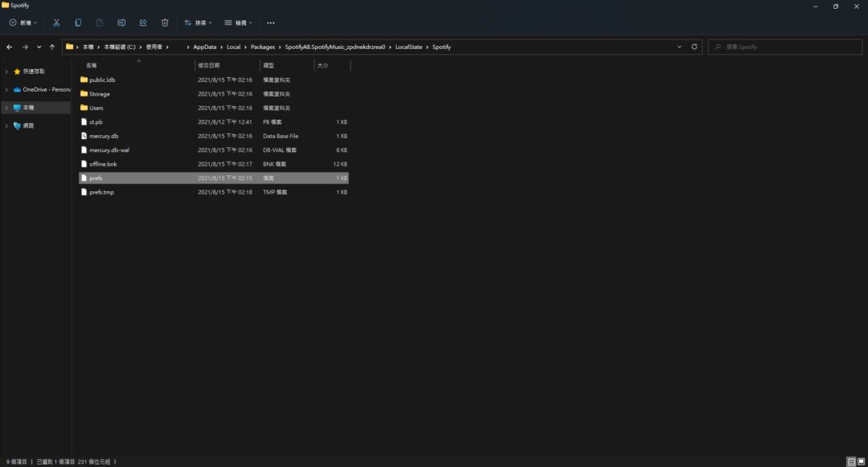Click 使用者 in the address breadcrumb
The height and width of the screenshot is (467, 868).
click(154, 47)
